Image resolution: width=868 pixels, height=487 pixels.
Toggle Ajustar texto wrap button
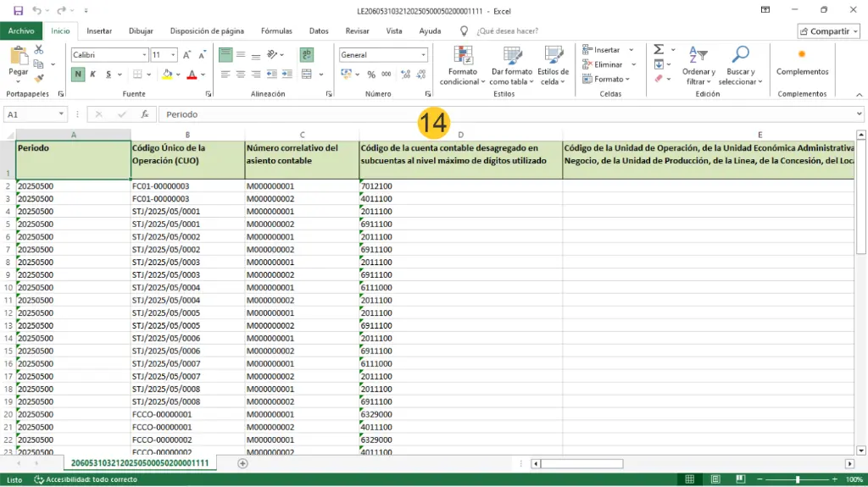pyautogui.click(x=306, y=54)
